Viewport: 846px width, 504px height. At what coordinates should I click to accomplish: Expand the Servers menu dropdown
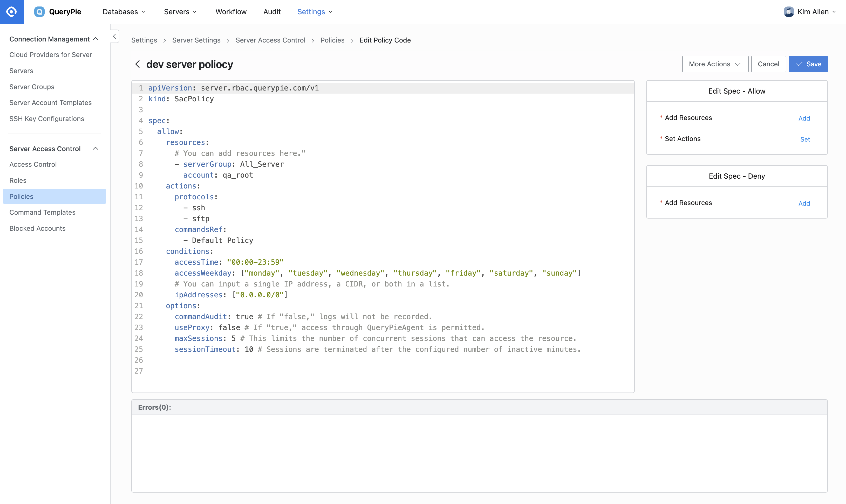click(x=181, y=11)
